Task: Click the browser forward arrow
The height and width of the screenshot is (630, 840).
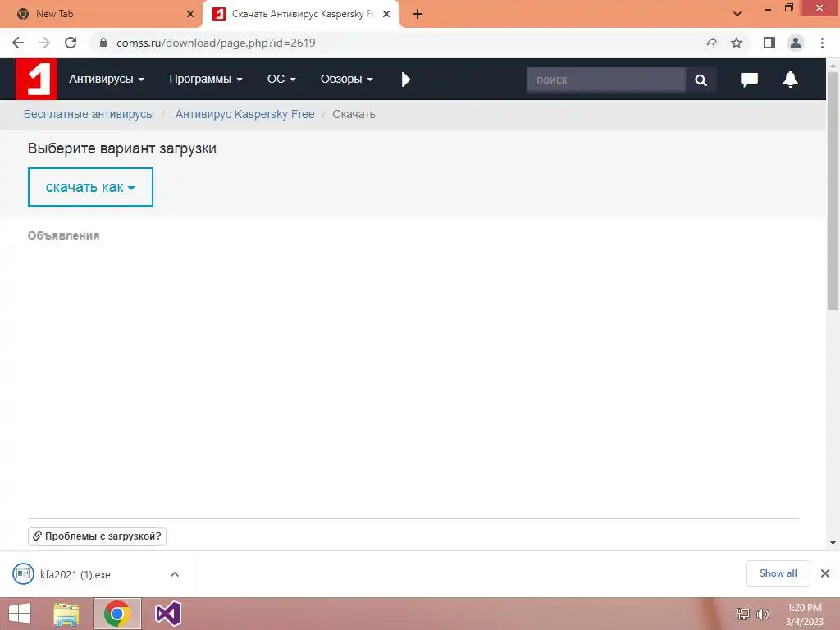Action: (44, 43)
